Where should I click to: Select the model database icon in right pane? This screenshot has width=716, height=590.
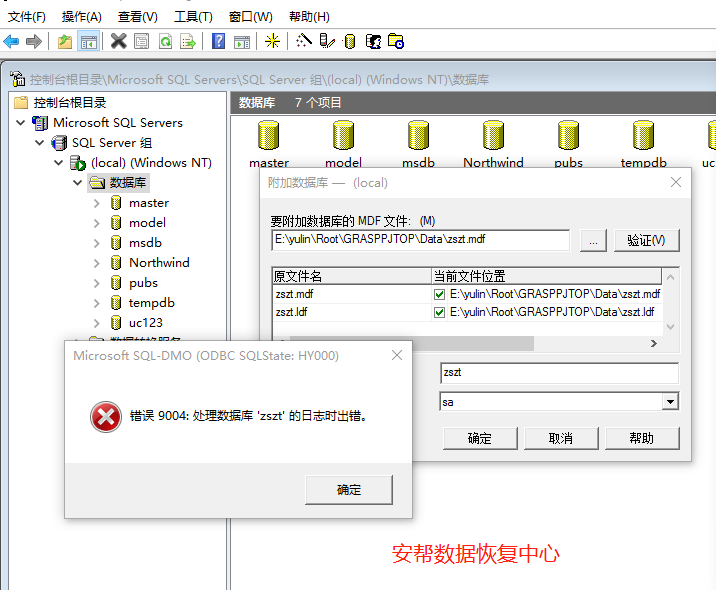[x=343, y=136]
